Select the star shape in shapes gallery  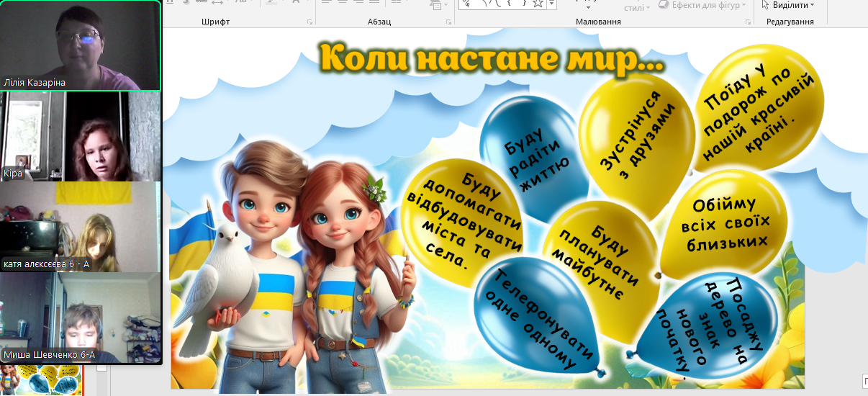coord(538,4)
